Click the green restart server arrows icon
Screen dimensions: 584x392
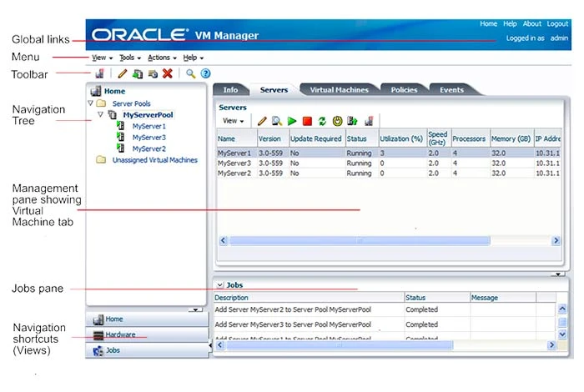[x=322, y=121]
